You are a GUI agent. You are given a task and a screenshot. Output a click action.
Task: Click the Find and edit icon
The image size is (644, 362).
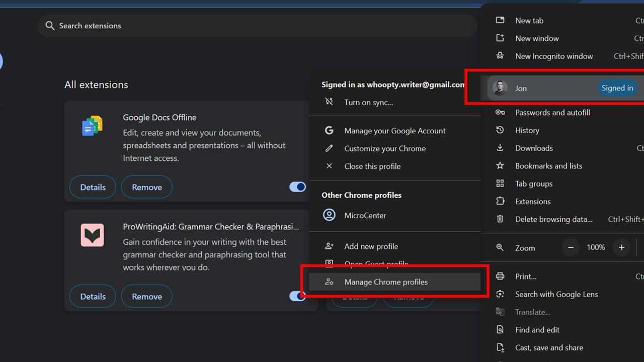point(500,330)
